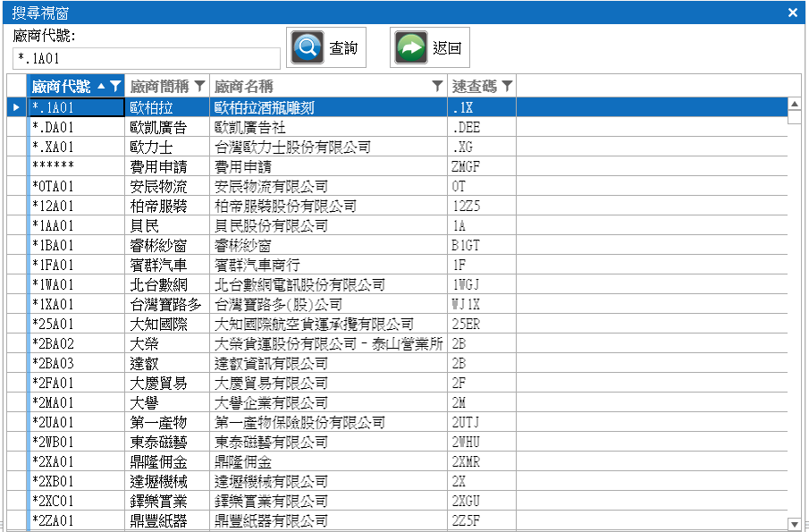Viewport: 809px width, 532px height.
Task: Click 大知國際航空貨運承攬有限公司 name cell
Action: pos(329,324)
